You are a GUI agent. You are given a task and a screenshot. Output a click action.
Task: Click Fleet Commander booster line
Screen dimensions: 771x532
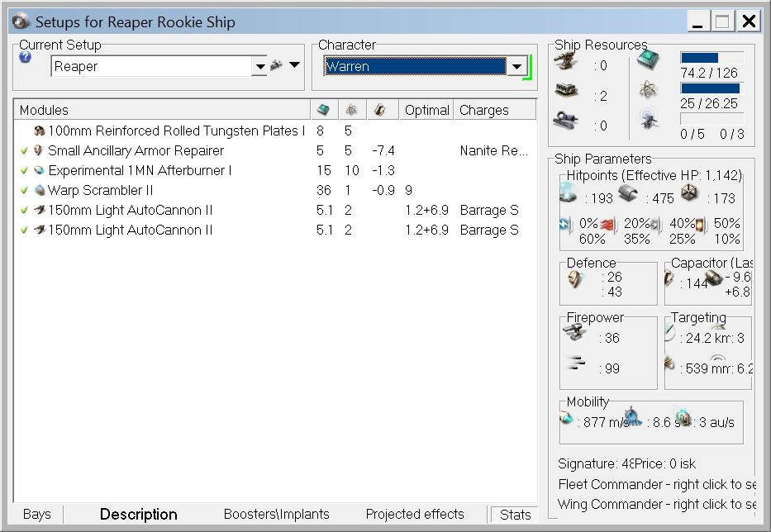click(x=657, y=484)
